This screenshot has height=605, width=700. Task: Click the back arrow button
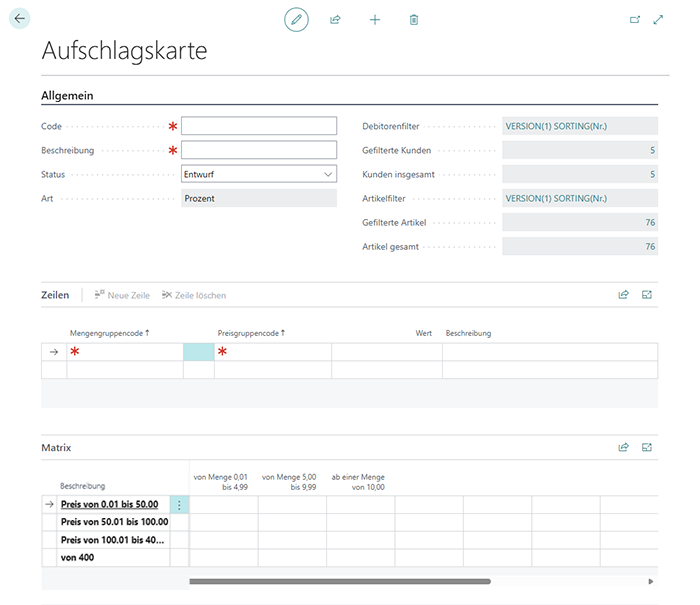point(20,18)
